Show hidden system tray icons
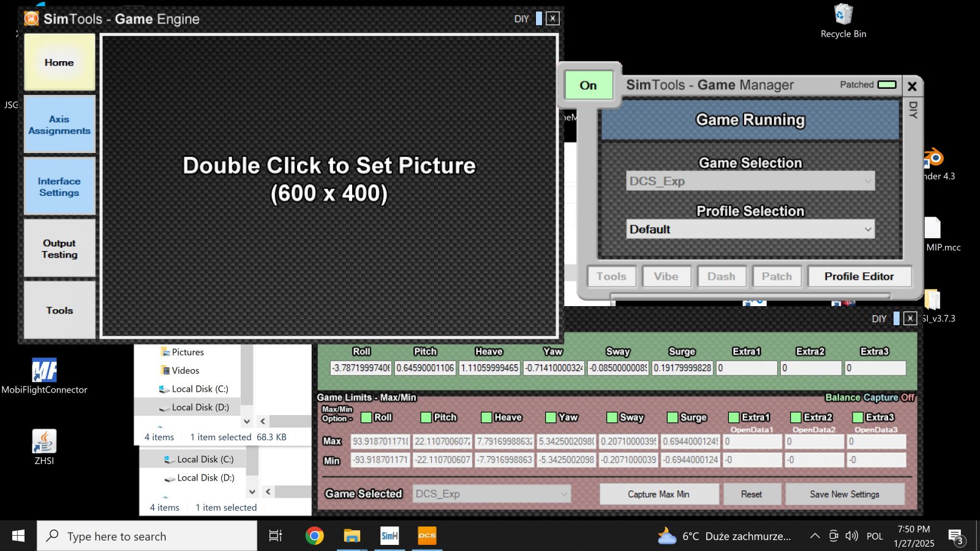The image size is (980, 551). [815, 536]
